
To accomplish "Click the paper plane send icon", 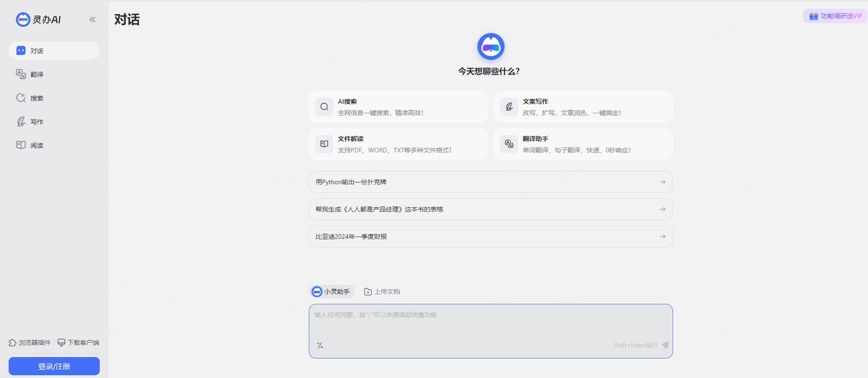I will [x=665, y=345].
